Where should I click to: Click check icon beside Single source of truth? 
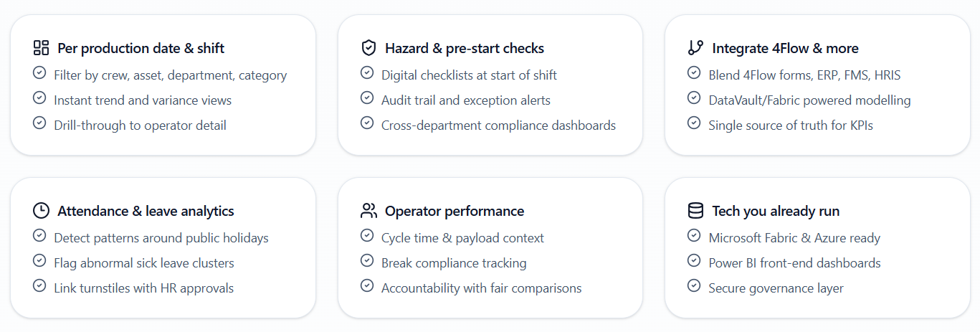tap(694, 123)
